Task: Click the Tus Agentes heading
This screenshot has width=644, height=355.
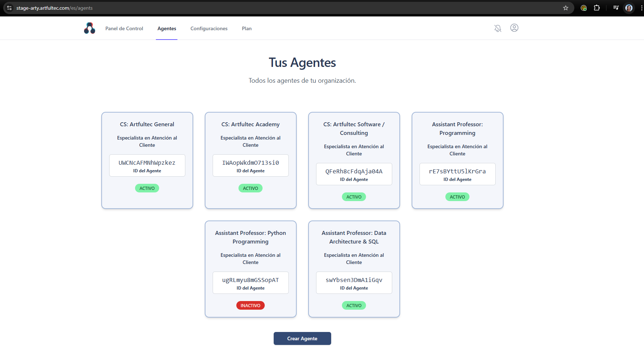Action: coord(302,63)
